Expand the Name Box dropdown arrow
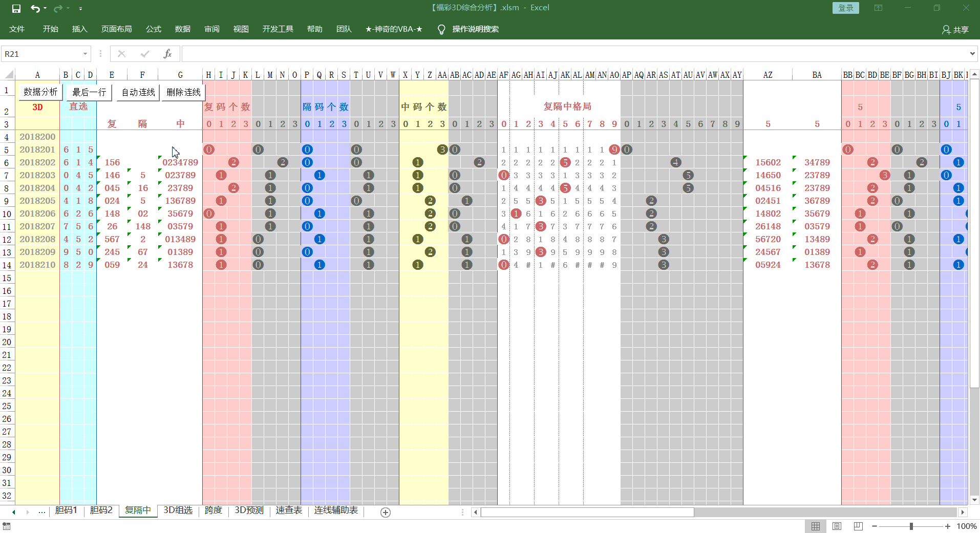Screen dimensions: 980x533 (86, 54)
